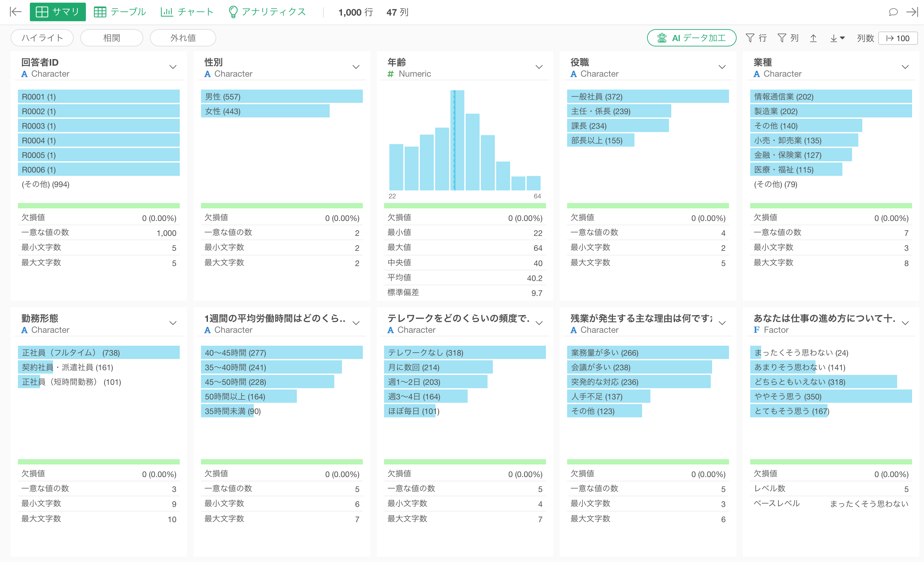Click the Numeric type icon for 年齢
924x562 pixels.
coord(390,74)
